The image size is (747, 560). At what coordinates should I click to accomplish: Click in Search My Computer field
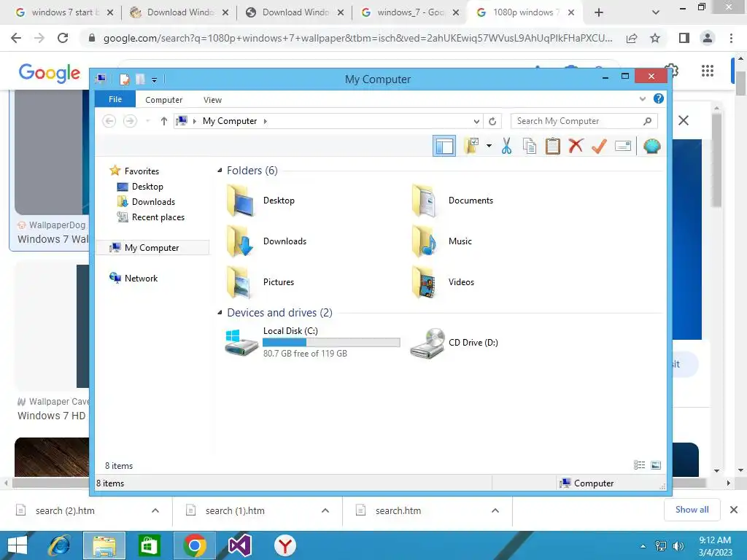(584, 122)
